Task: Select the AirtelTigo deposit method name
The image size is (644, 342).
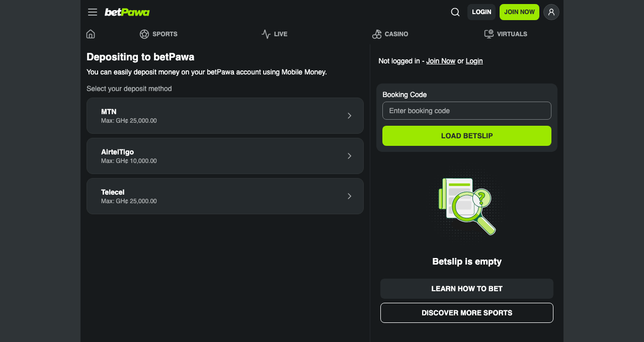Action: point(117,152)
